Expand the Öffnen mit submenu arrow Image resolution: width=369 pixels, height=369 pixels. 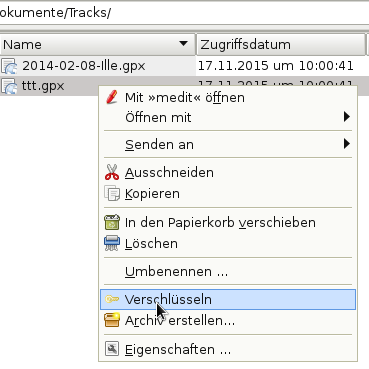coord(347,117)
